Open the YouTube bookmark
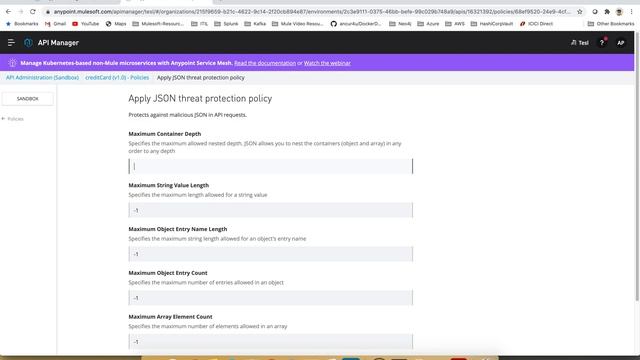The width and height of the screenshot is (640, 360). 85,24
